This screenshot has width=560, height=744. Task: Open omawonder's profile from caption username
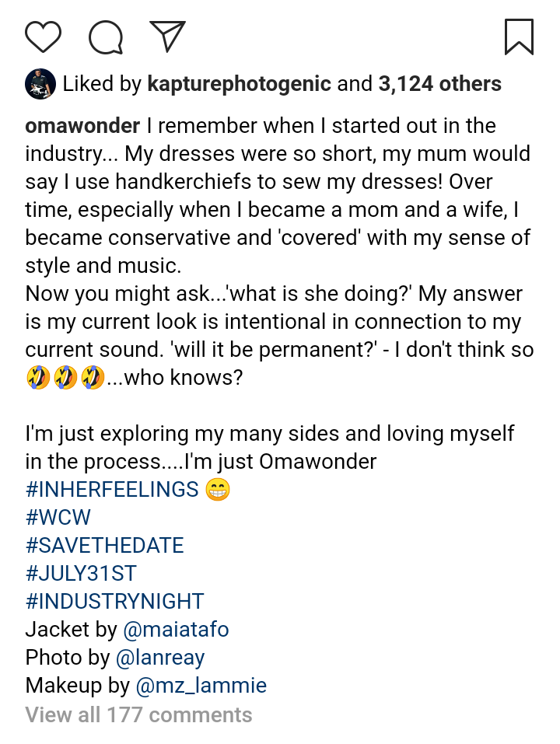pos(82,126)
